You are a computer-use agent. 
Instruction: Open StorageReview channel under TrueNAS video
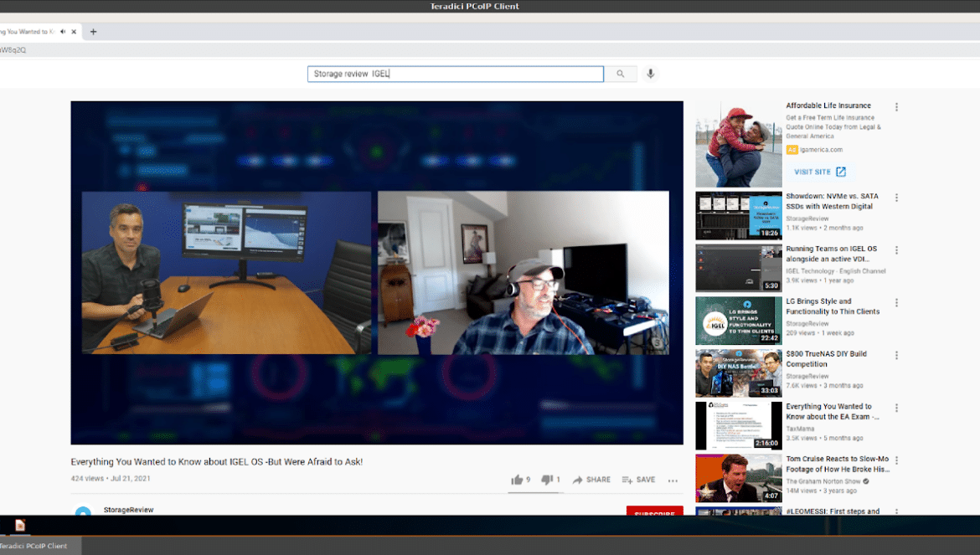pos(807,377)
